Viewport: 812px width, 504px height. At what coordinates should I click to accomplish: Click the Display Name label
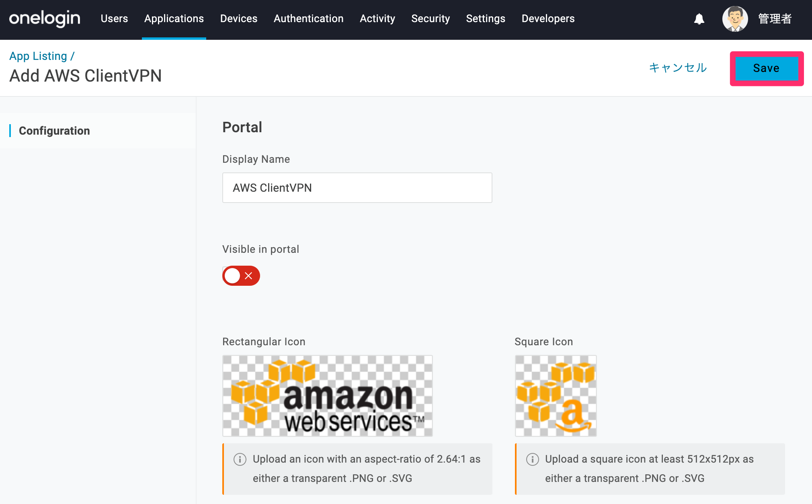(x=256, y=159)
